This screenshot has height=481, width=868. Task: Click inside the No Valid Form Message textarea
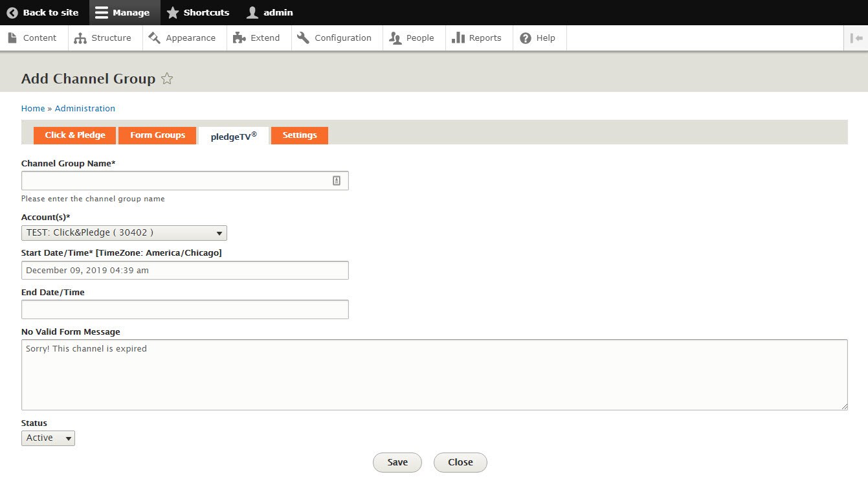click(434, 375)
